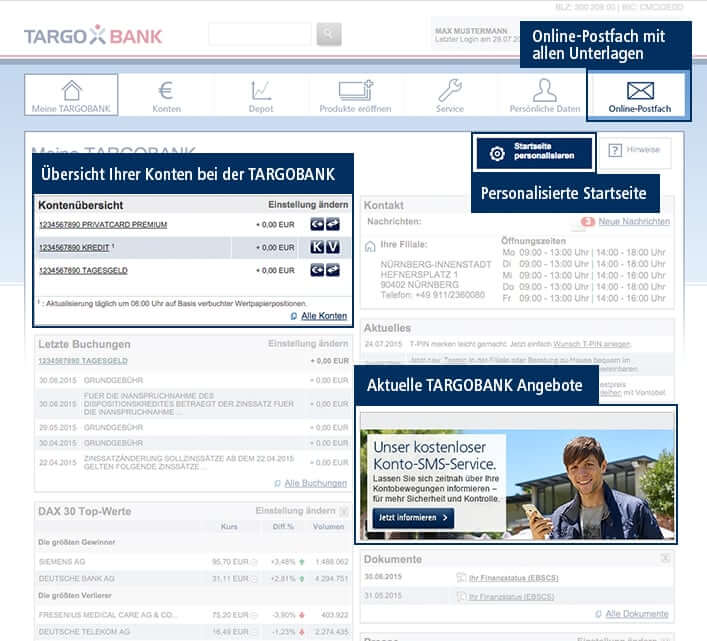Open the Service tab with wrench icon

(450, 95)
